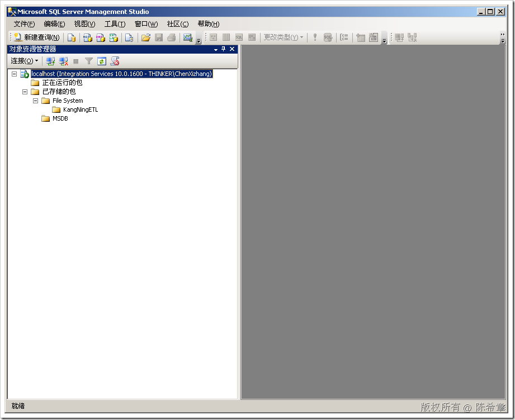Show the results pane icon
The height and width of the screenshot is (420, 515).
click(252, 37)
